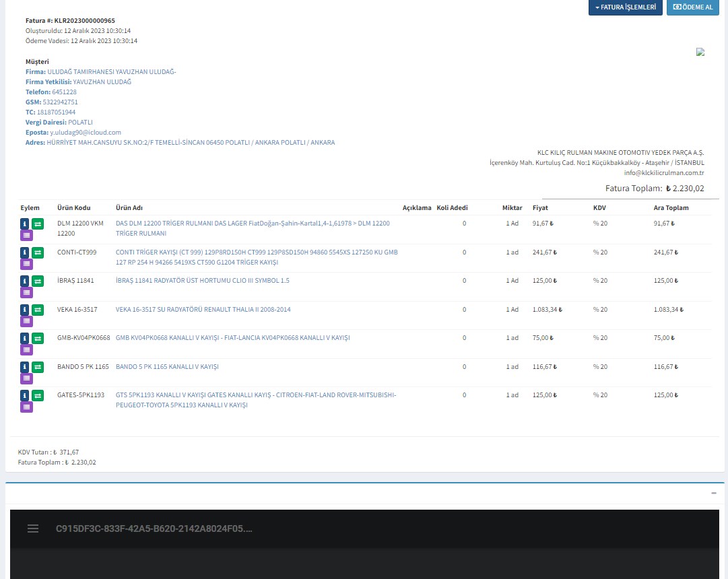Open PDF viewer hamburger sidebar menu
Image resolution: width=728 pixels, height=579 pixels.
(x=33, y=529)
